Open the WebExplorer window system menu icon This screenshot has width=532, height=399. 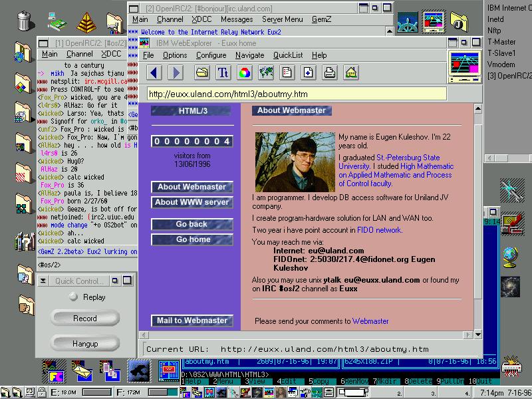click(x=144, y=43)
